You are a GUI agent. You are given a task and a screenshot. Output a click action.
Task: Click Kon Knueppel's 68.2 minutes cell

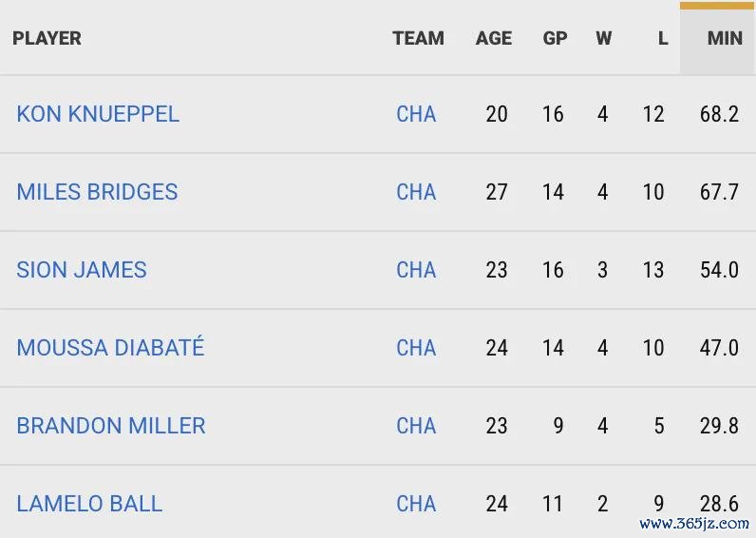pyautogui.click(x=719, y=114)
